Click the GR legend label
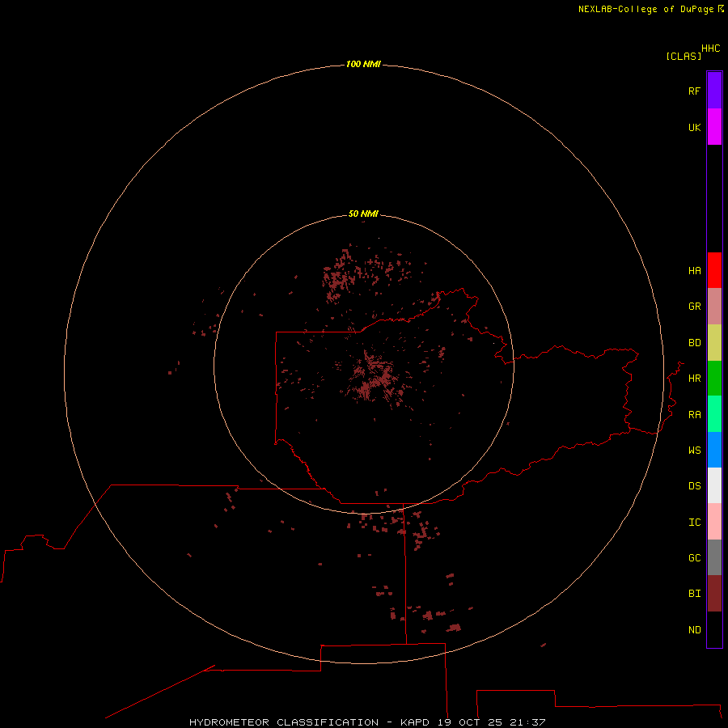This screenshot has height=728, width=728. point(694,307)
